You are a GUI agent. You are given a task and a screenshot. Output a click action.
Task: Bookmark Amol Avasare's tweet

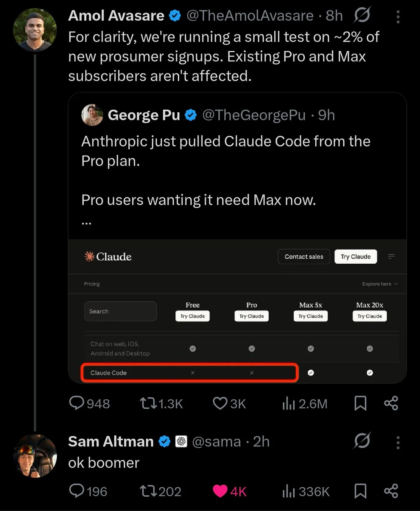tap(360, 403)
